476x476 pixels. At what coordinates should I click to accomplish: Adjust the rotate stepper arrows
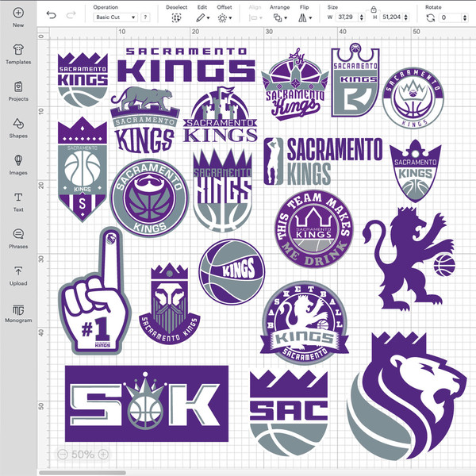[465, 17]
